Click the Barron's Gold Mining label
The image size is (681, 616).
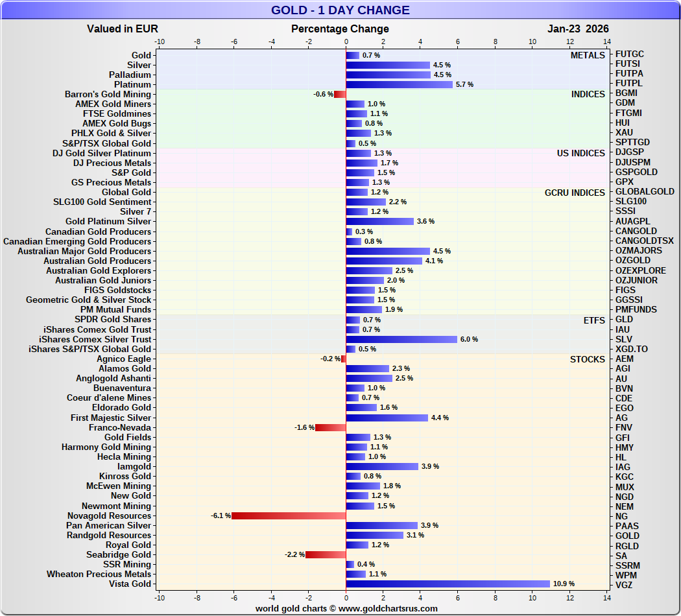pyautogui.click(x=108, y=94)
